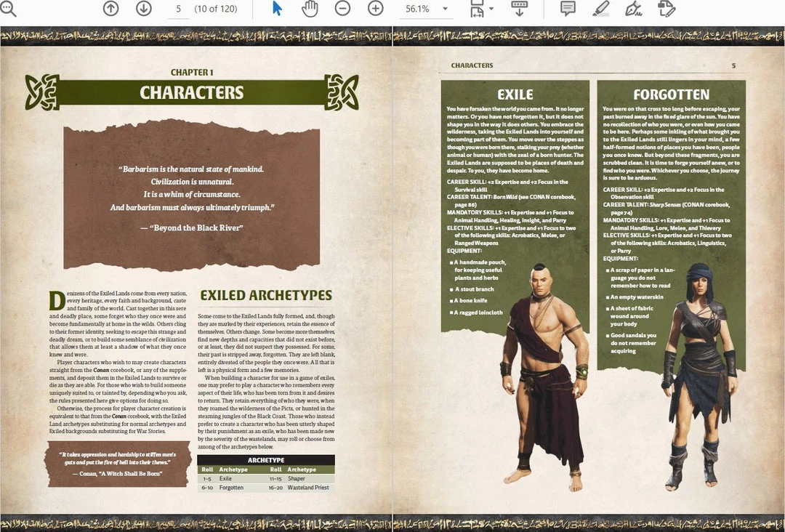This screenshot has width=785, height=532.
Task: Click the page number field showing 5
Action: click(178, 9)
